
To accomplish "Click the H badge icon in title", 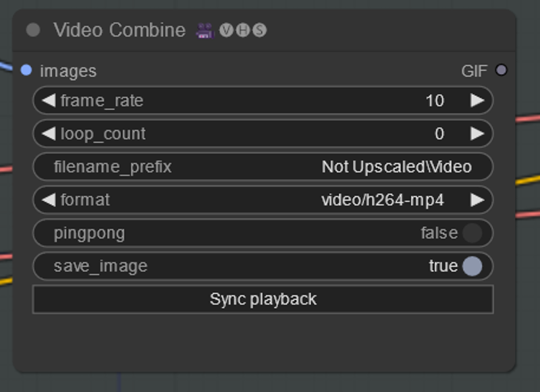I will (x=243, y=30).
